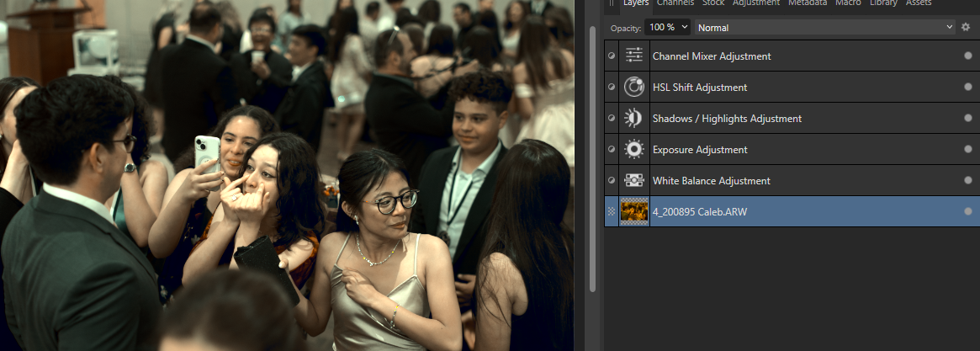This screenshot has height=351, width=980.
Task: Click the White Balance Adjustment layer icon
Action: tap(633, 181)
